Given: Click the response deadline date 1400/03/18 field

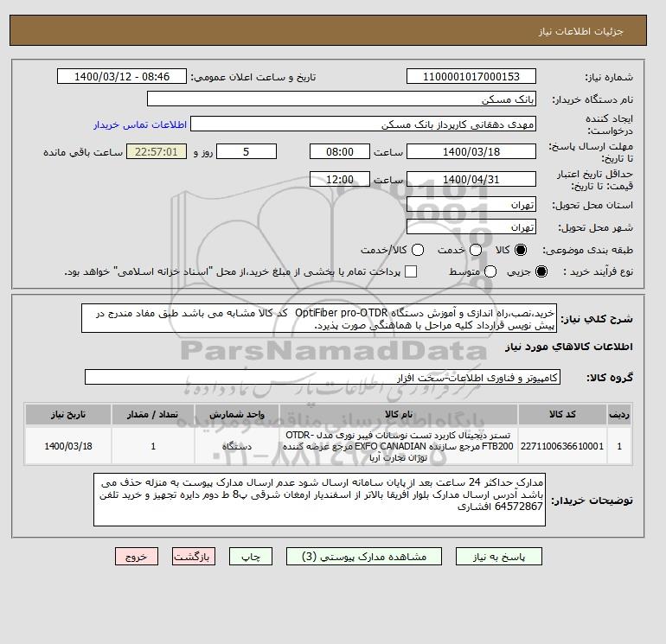Looking at the screenshot, I should [x=471, y=151].
